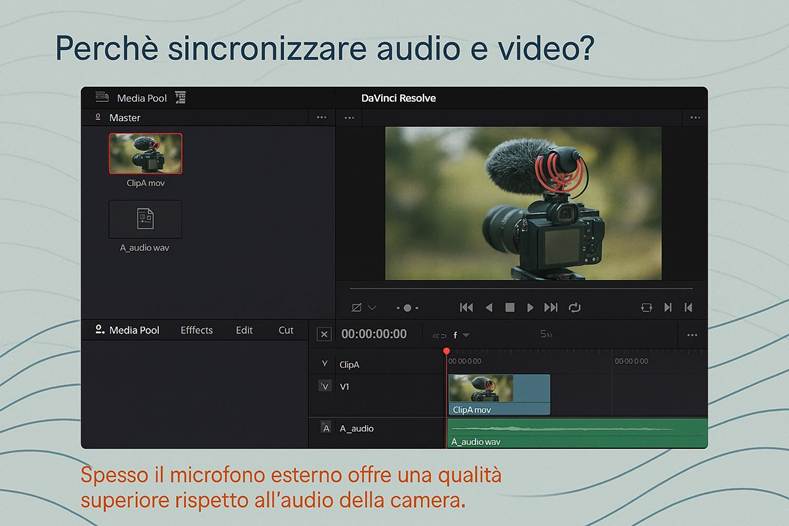
Task: Click the ClipA track label
Action: coord(349,364)
